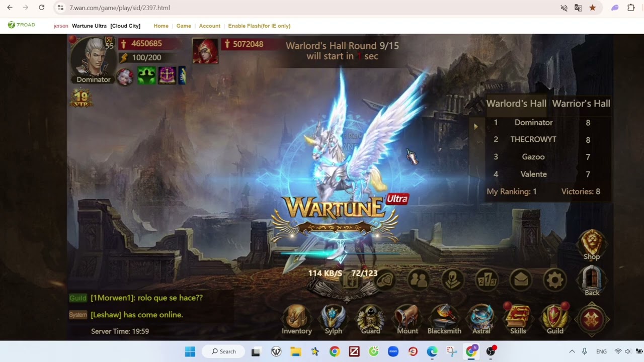Open the Sylph menu icon
Viewport: 644px width, 362px height.
[333, 320]
